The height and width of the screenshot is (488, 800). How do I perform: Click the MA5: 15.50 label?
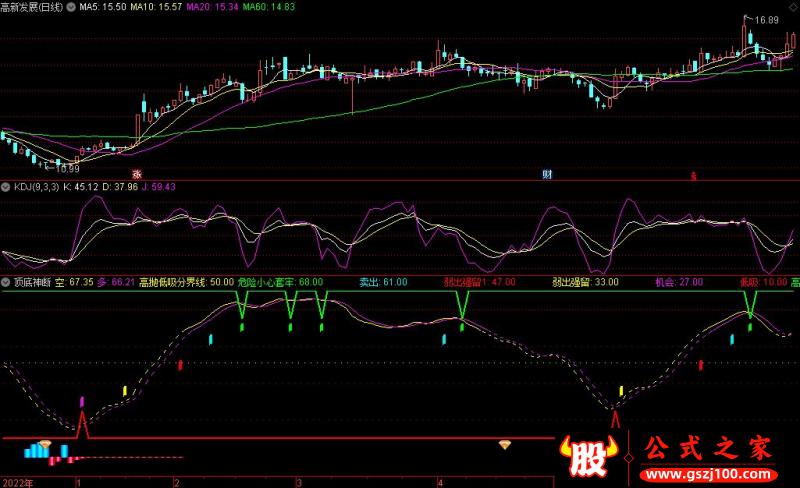point(103,7)
